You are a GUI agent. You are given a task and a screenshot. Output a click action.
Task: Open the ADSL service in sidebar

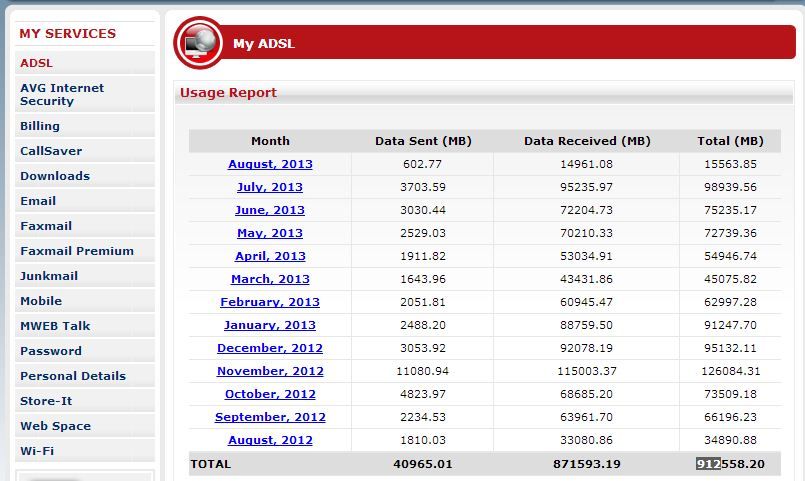[37, 63]
